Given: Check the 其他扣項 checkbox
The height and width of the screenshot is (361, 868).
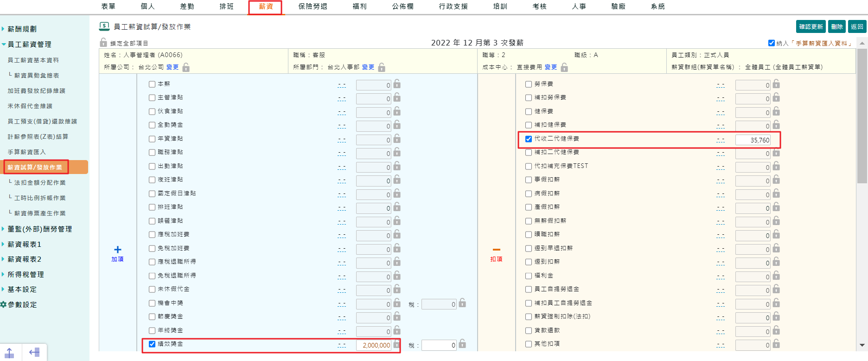Looking at the screenshot, I should pyautogui.click(x=529, y=344).
